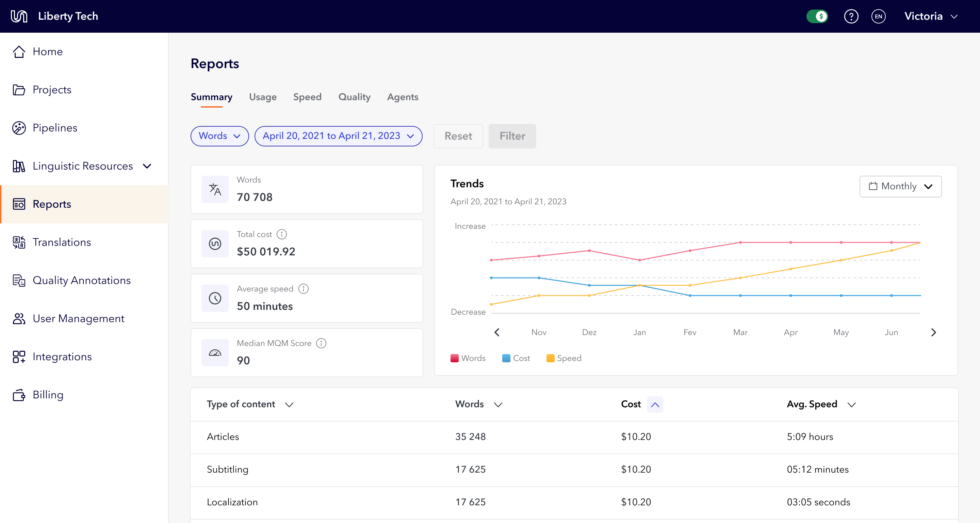Click the Median MQM Score gauge icon
The height and width of the screenshot is (523, 980).
click(215, 352)
